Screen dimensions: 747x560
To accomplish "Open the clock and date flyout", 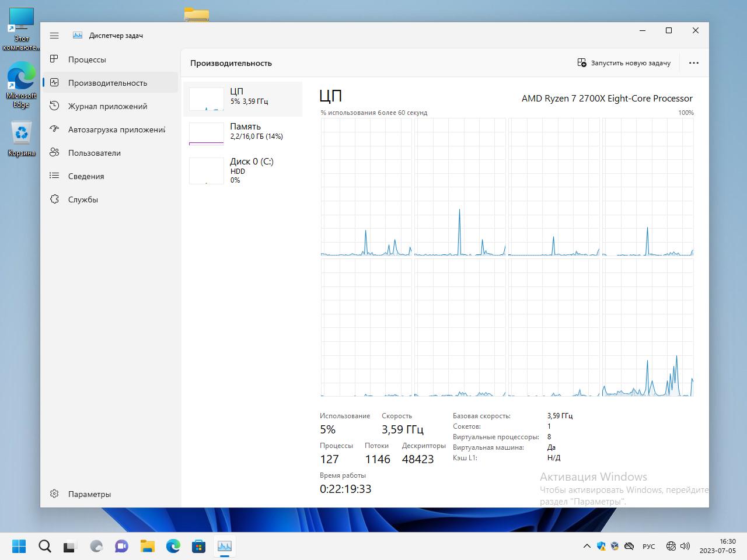I will (x=718, y=546).
